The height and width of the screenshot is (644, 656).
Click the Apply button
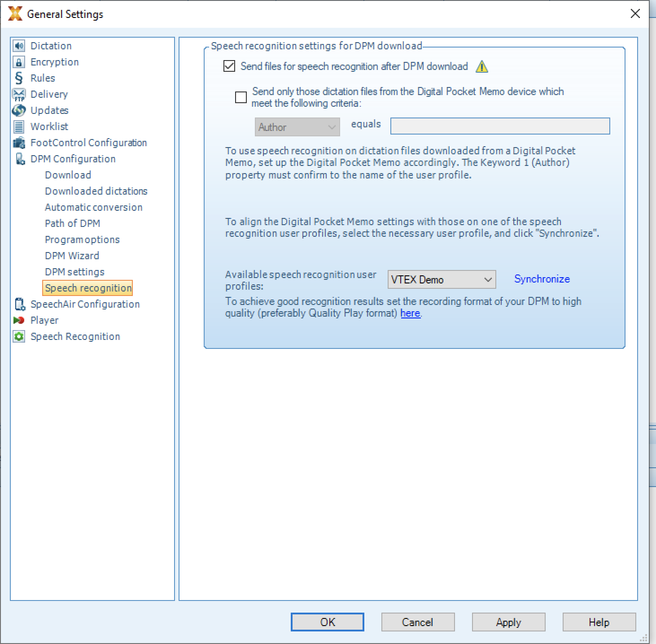(x=508, y=622)
